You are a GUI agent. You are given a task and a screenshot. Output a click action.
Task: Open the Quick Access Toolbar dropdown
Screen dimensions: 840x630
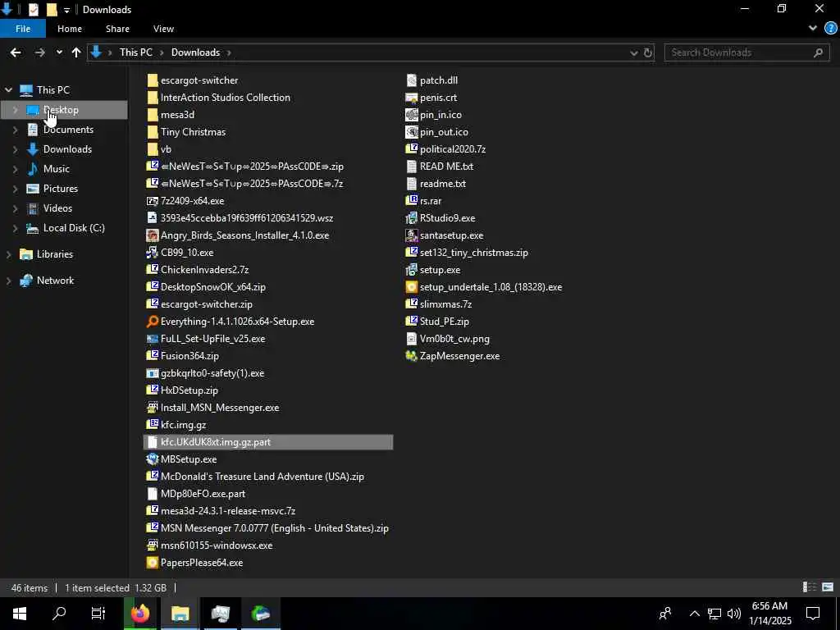point(66,10)
